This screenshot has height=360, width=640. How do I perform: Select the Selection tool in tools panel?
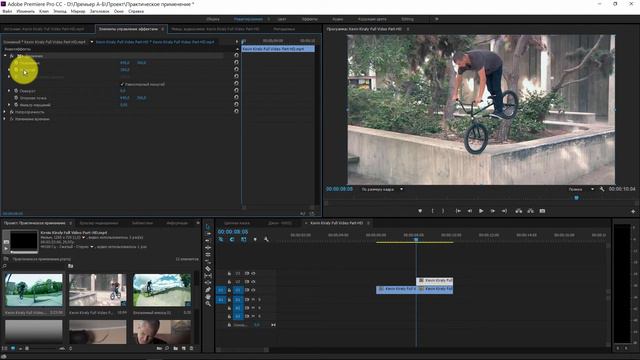pos(208,227)
